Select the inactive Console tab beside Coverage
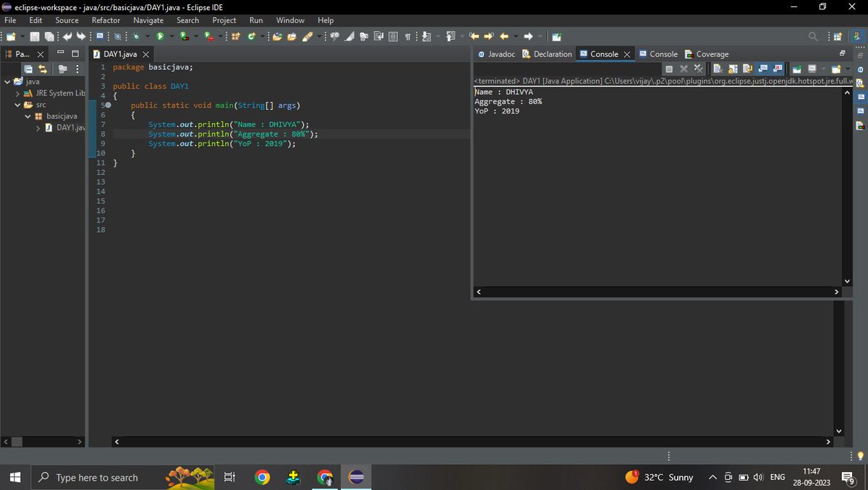The height and width of the screenshot is (490, 868). (658, 54)
